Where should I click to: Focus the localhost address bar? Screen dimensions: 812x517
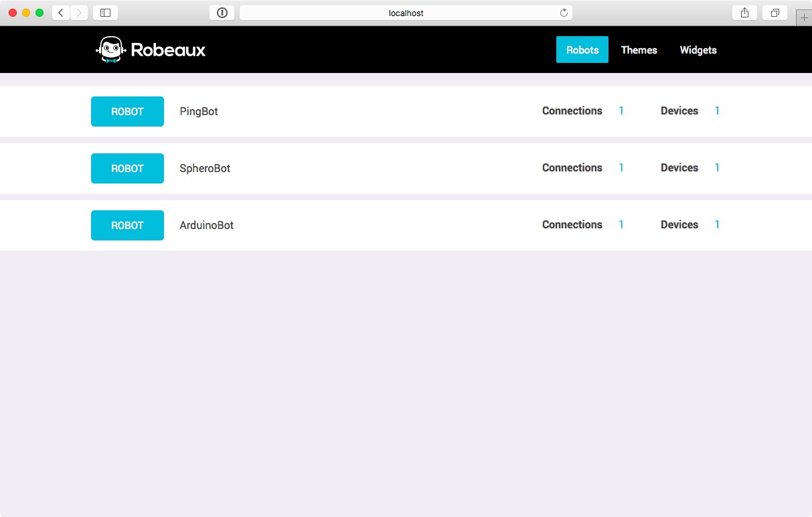click(406, 13)
